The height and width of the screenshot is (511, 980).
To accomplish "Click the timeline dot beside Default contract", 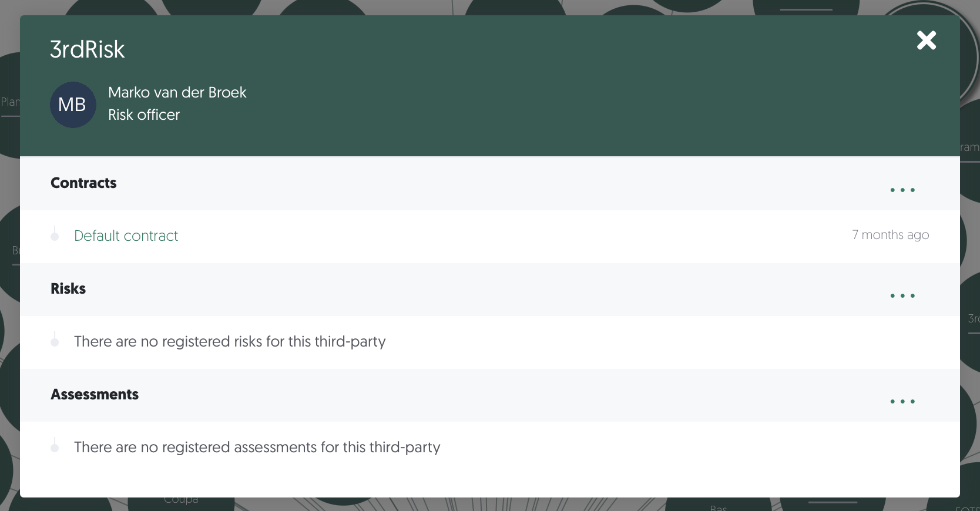I will click(55, 236).
